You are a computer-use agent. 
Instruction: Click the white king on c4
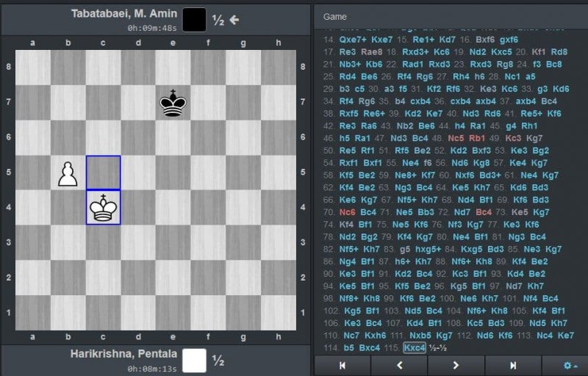click(x=103, y=208)
